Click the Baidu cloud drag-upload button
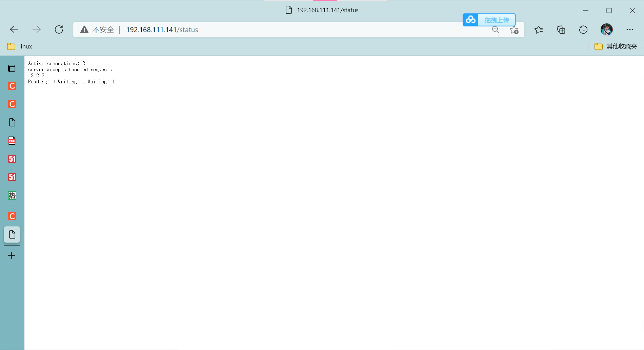The image size is (644, 350). [x=489, y=20]
